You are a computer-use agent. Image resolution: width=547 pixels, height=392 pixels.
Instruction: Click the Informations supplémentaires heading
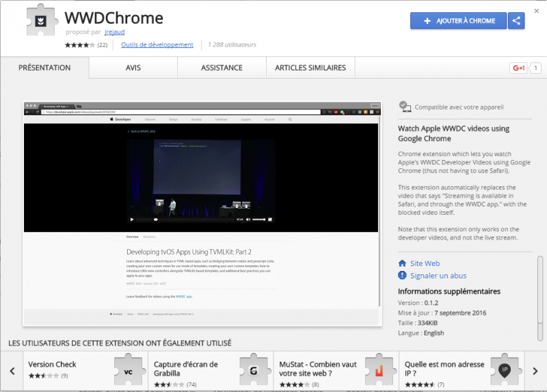(449, 291)
